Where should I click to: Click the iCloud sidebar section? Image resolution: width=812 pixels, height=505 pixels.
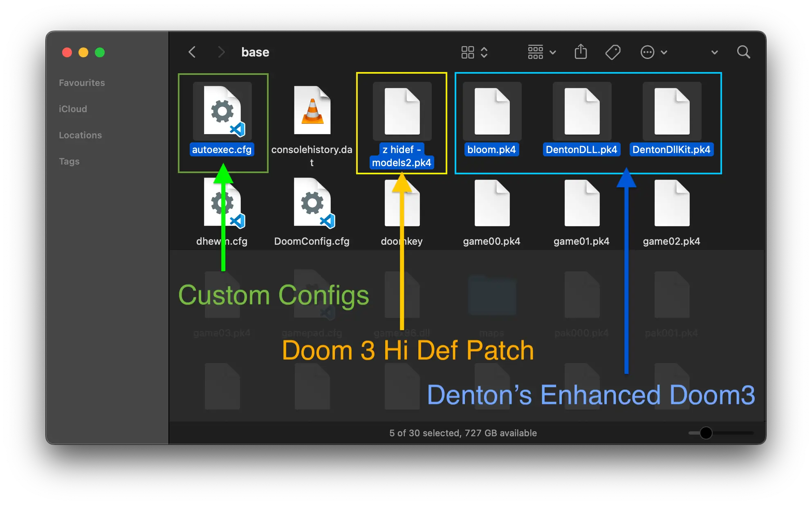73,109
